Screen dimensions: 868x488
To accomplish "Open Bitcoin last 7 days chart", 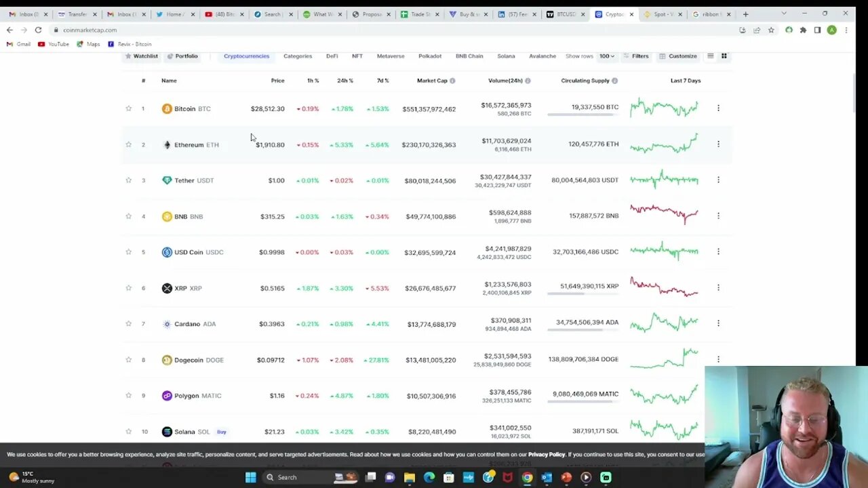I will (x=664, y=108).
